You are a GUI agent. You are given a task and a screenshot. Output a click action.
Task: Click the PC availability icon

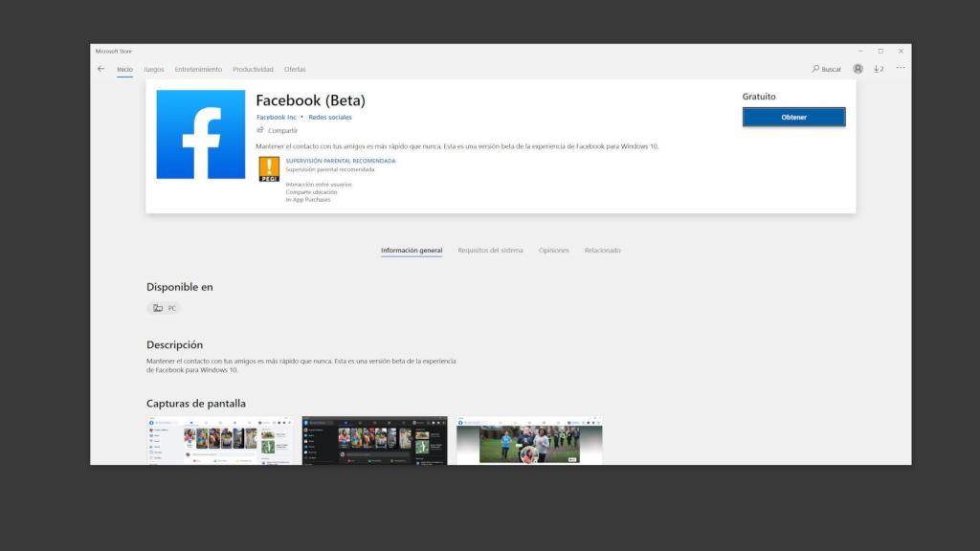point(160,308)
